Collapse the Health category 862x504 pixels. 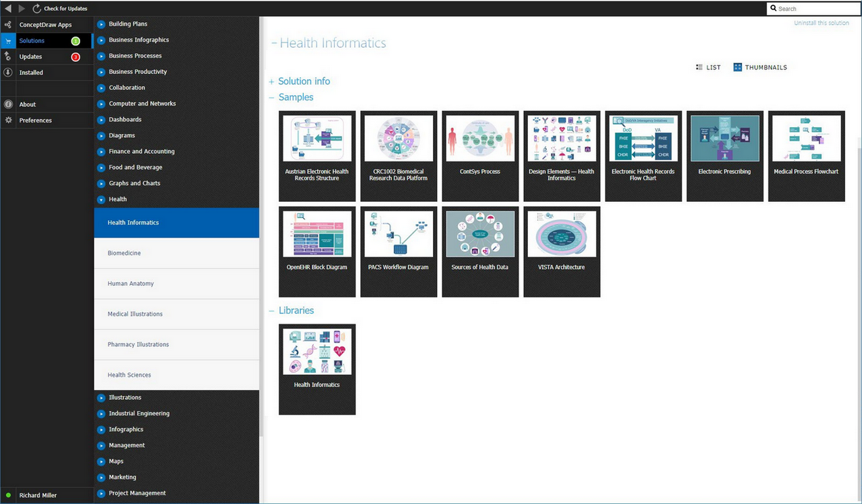pyautogui.click(x=101, y=199)
